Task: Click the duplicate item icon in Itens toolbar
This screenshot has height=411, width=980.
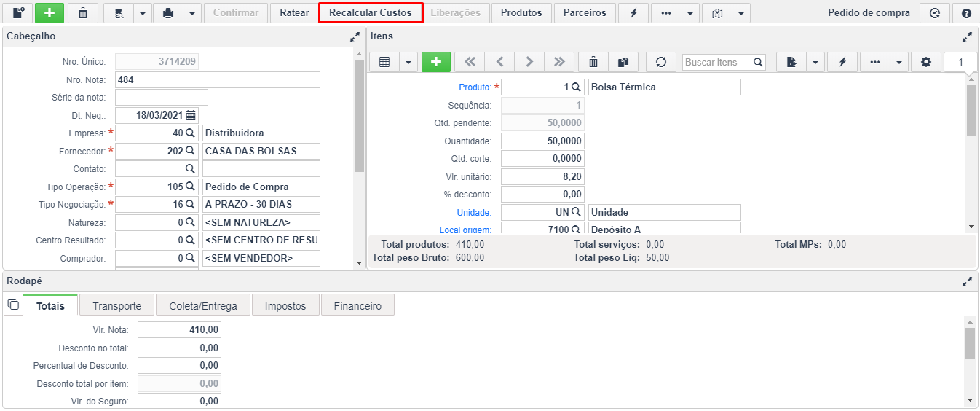Action: pyautogui.click(x=623, y=62)
